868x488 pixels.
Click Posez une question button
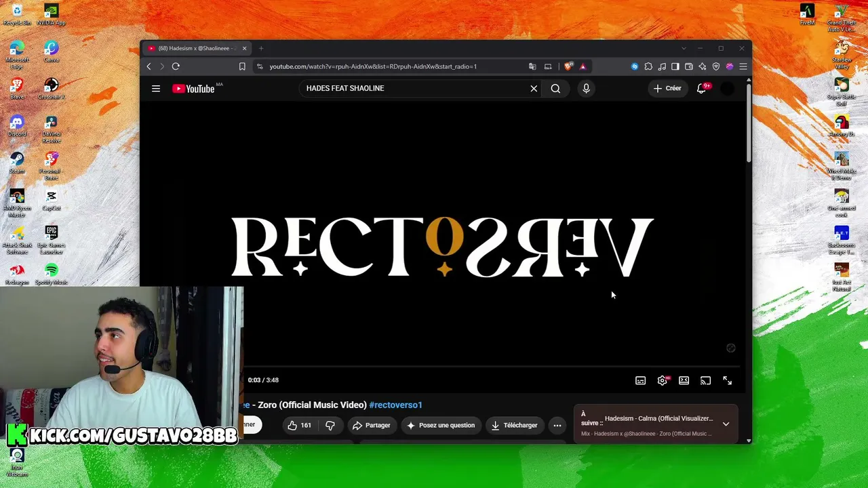[x=441, y=426]
